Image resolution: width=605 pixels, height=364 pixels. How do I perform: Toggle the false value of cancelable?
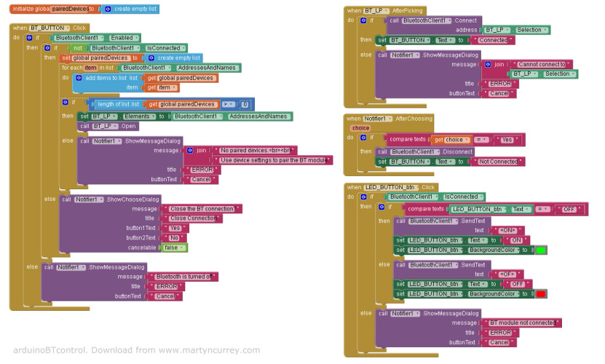175,248
